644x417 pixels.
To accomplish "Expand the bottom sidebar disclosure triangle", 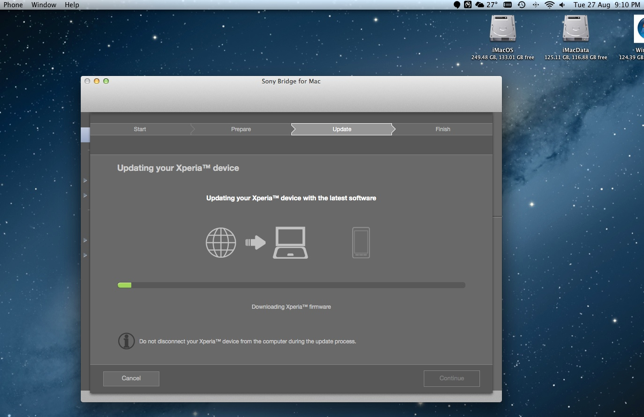I will [86, 255].
